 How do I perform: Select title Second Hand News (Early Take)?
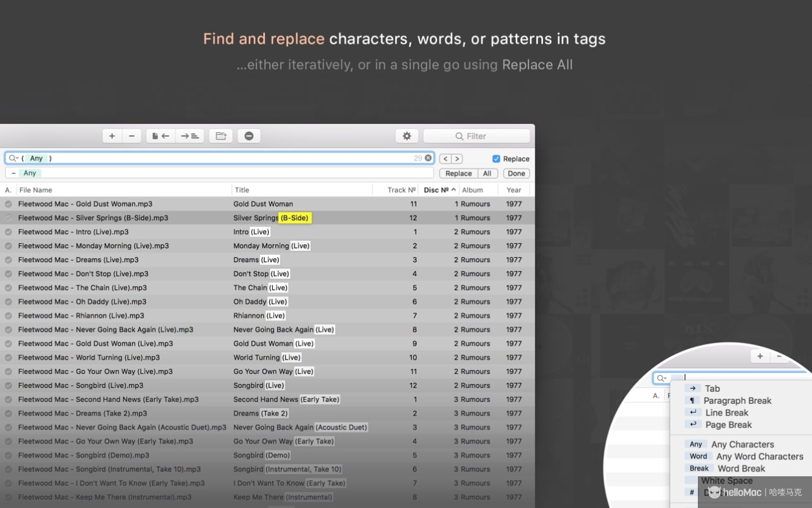click(287, 399)
